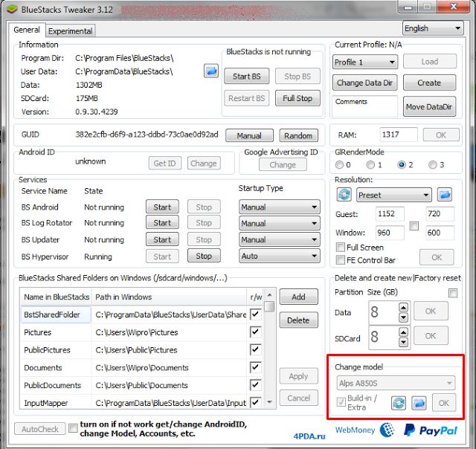Click the RAM value input field
This screenshot has height=449, width=476.
[399, 135]
